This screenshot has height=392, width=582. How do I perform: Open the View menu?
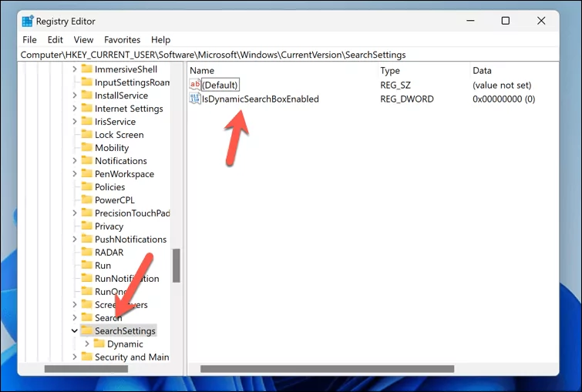[83, 40]
